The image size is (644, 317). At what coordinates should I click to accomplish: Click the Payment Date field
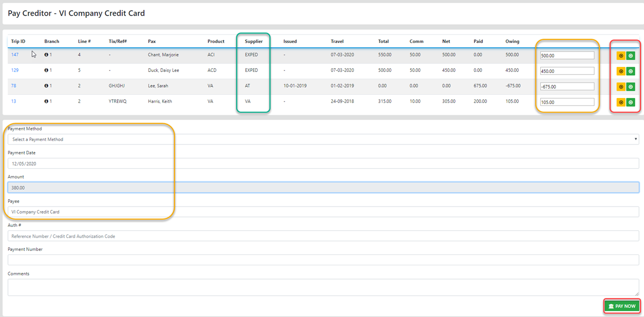[323, 164]
